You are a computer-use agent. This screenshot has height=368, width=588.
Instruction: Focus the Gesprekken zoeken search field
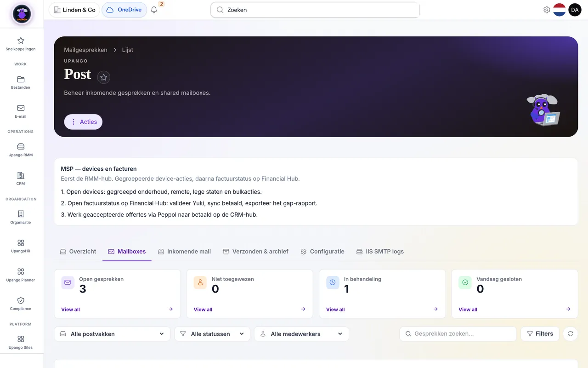(x=458, y=334)
